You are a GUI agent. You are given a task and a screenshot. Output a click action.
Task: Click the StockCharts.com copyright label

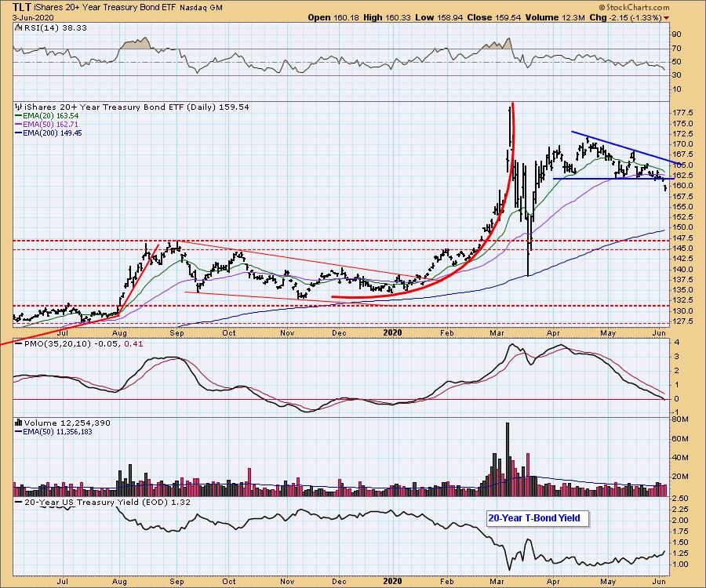634,7
